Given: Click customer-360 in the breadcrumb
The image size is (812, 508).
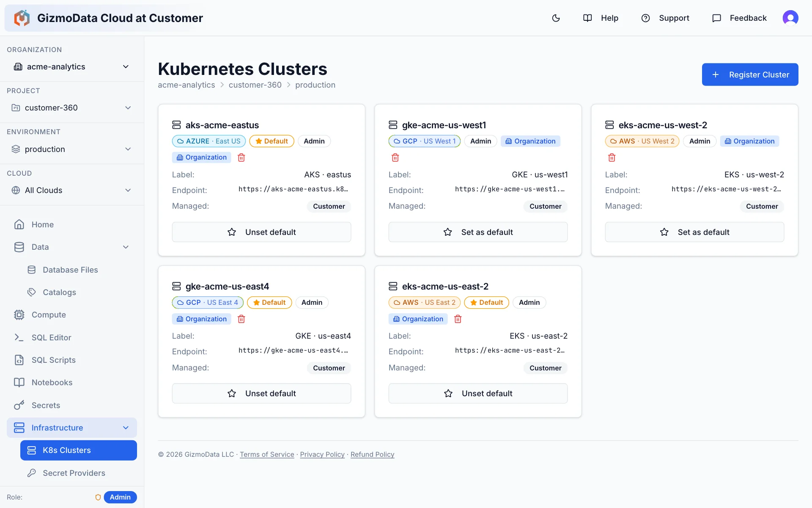Looking at the screenshot, I should pos(255,85).
